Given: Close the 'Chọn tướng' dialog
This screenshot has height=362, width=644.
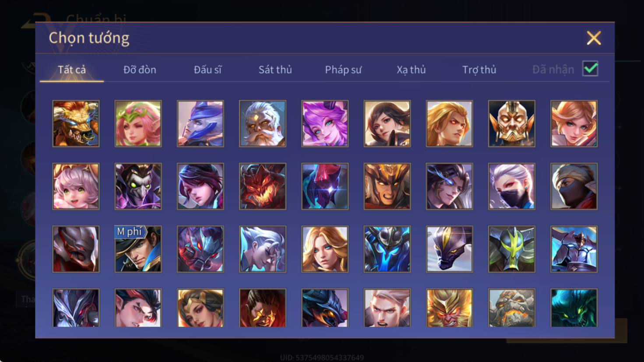Looking at the screenshot, I should (594, 38).
